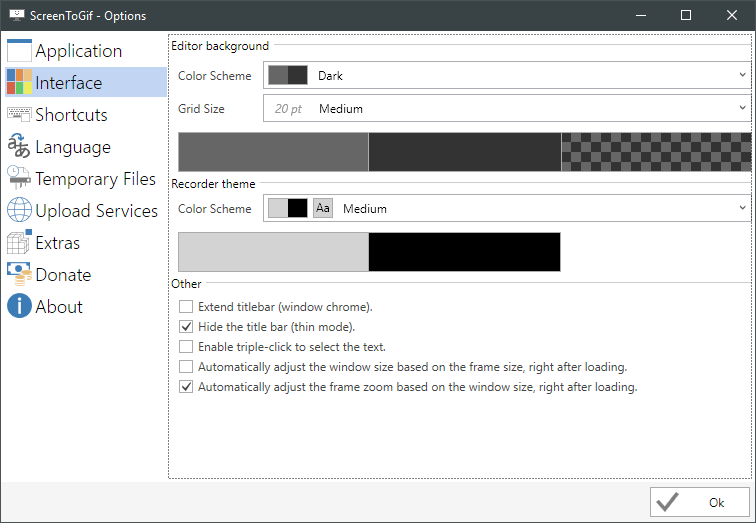Click the checkerboard grid preview
The height and width of the screenshot is (523, 756).
pyautogui.click(x=656, y=152)
